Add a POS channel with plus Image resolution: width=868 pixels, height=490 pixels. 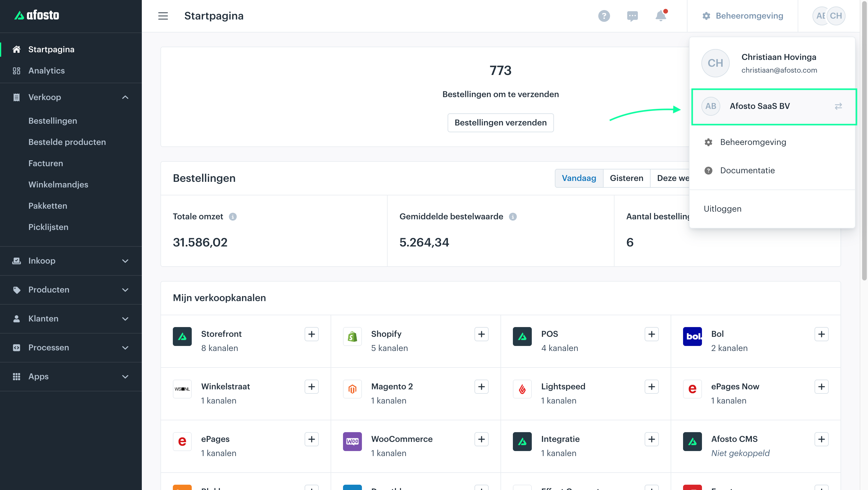pyautogui.click(x=651, y=334)
